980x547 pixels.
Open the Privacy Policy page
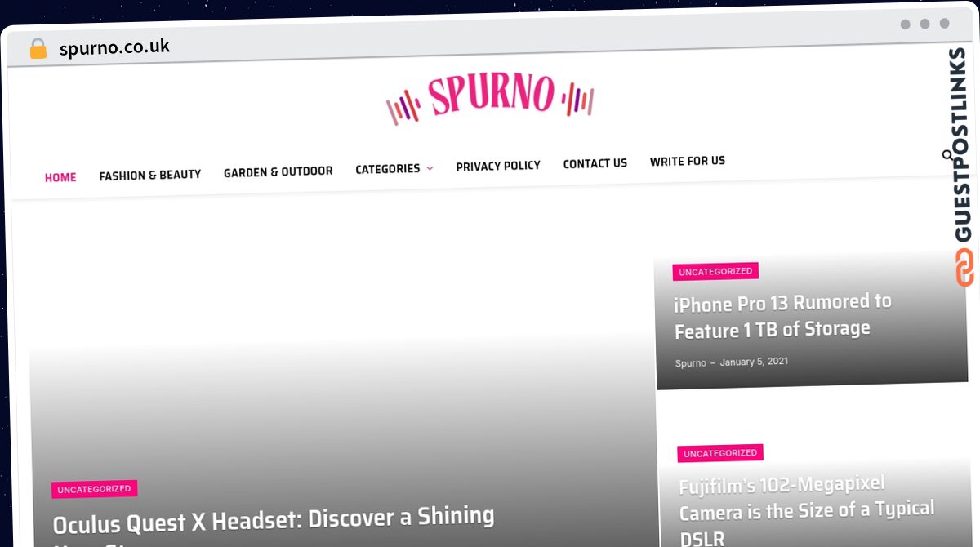[x=498, y=166]
